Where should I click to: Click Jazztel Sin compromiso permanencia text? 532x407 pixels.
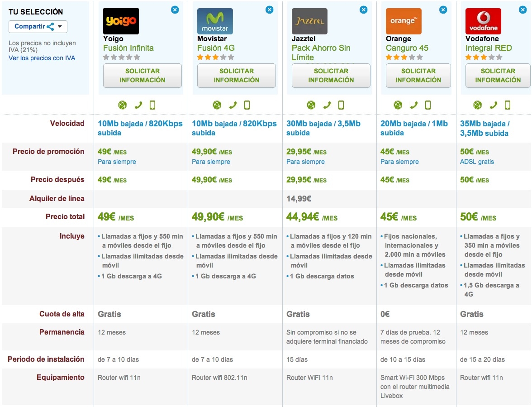point(327,337)
